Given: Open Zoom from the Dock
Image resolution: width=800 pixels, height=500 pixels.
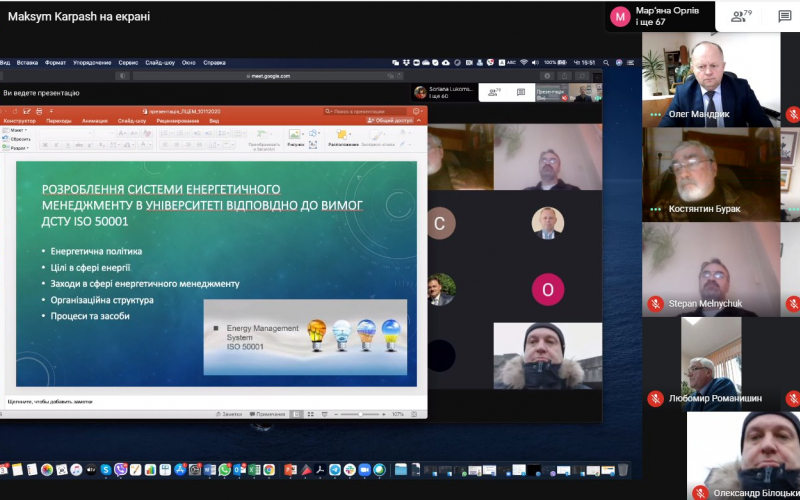Looking at the screenshot, I should [x=364, y=470].
